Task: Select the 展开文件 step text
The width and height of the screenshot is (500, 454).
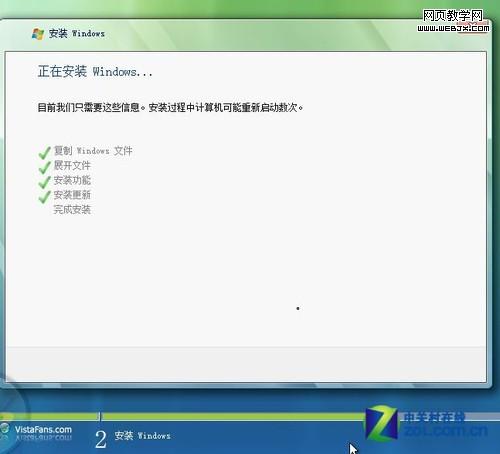Action: click(x=72, y=165)
